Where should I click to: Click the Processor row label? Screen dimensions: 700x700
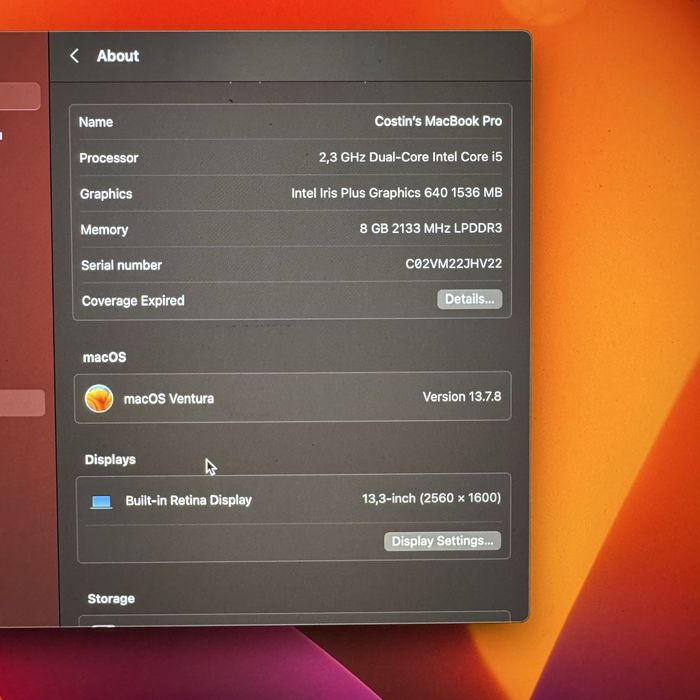tap(109, 158)
